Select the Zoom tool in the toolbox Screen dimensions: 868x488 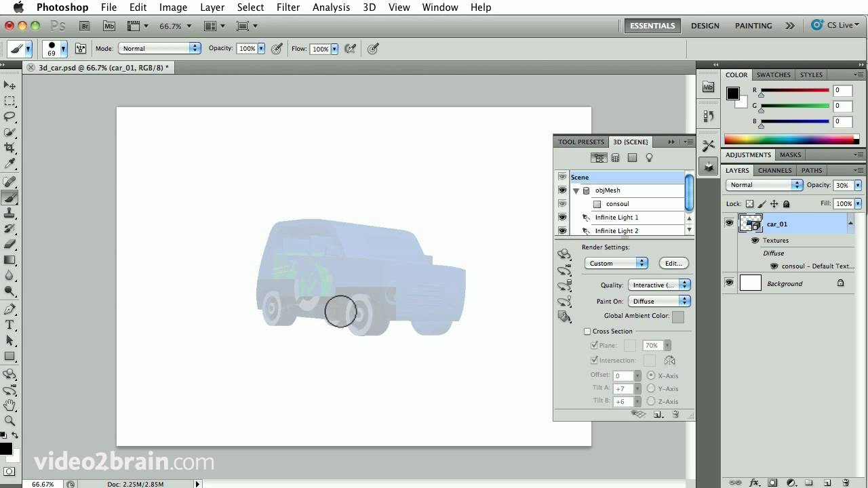pyautogui.click(x=9, y=421)
